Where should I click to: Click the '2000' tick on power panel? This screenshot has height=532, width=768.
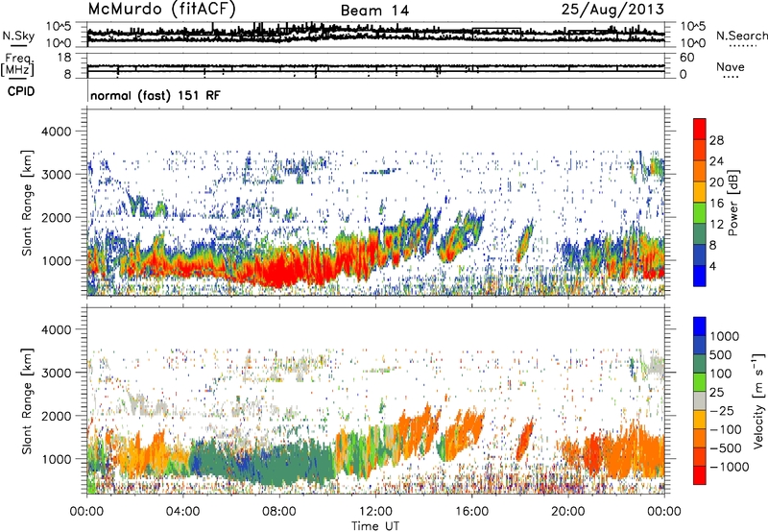57,217
